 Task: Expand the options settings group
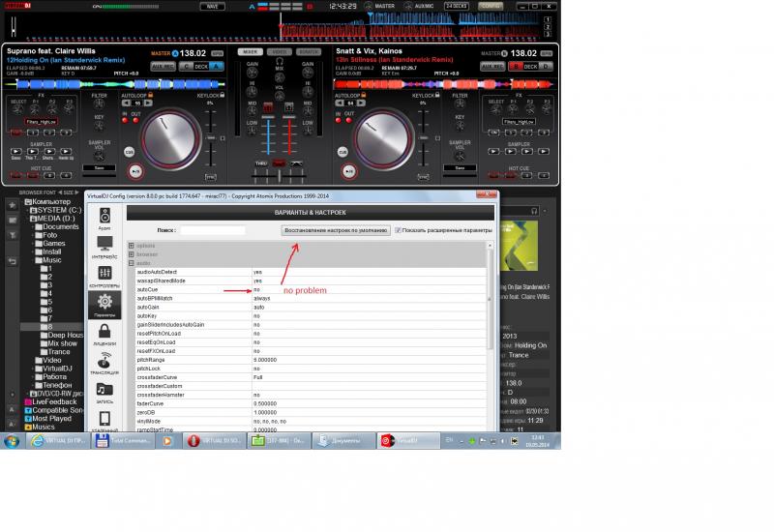click(132, 246)
